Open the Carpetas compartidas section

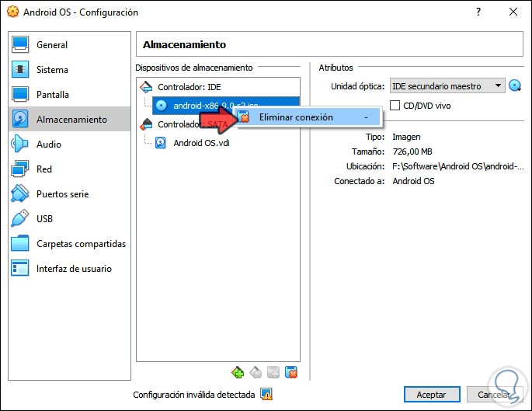pyautogui.click(x=69, y=244)
